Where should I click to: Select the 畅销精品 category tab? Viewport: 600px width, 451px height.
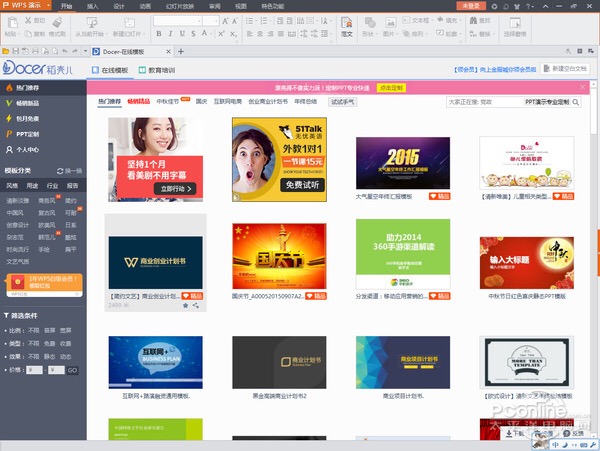click(139, 101)
